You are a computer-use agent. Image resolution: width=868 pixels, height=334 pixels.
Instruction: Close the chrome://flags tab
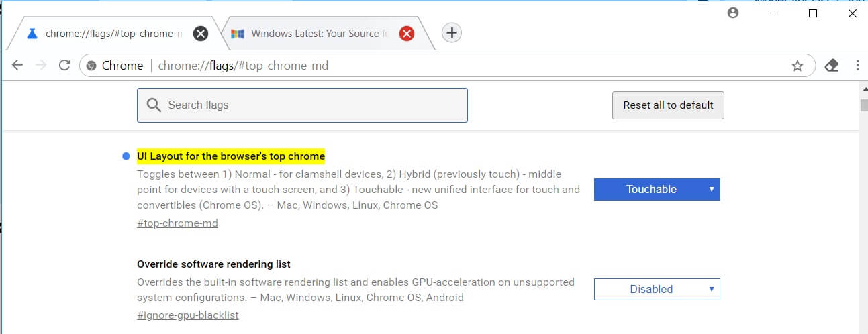201,33
